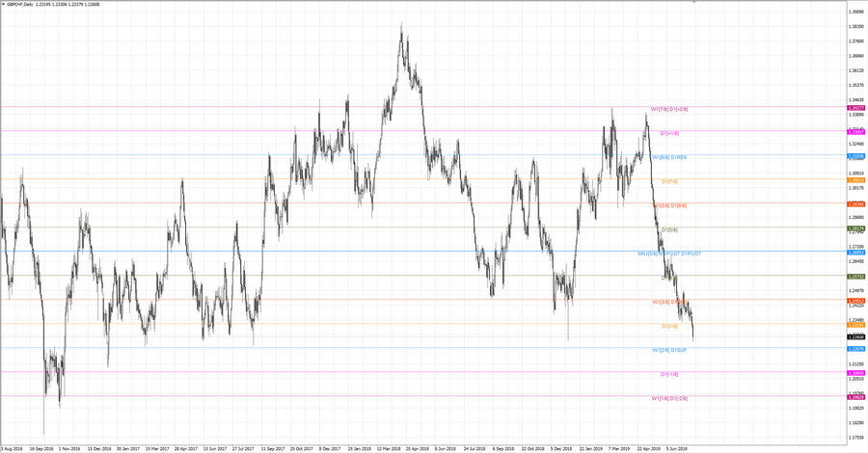The image size is (868, 453).
Task: Select the W1[1/8] D1[-2/8] level label
Action: [669, 398]
